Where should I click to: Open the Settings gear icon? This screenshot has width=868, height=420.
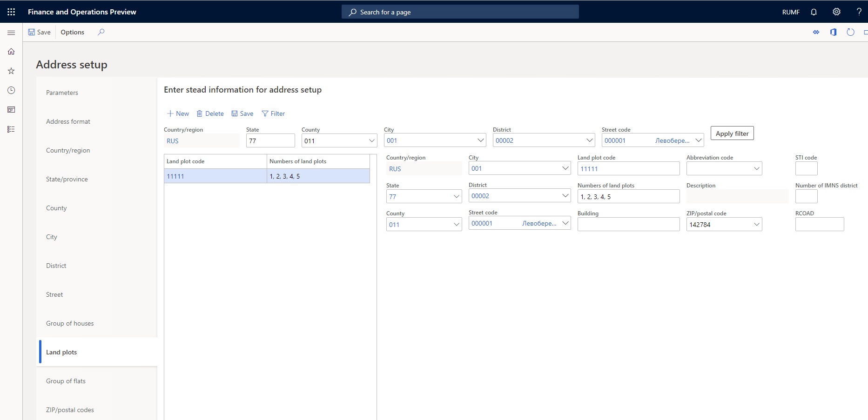pos(836,12)
